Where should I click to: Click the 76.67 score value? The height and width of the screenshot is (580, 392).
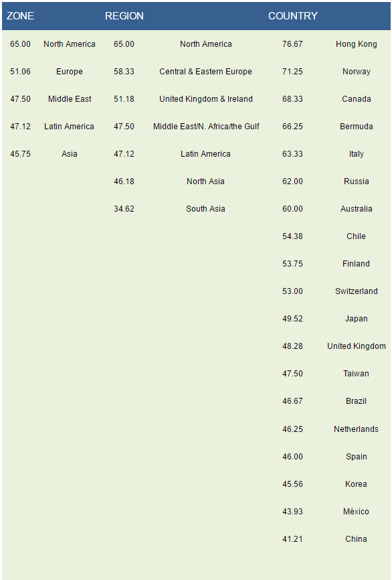pyautogui.click(x=292, y=44)
